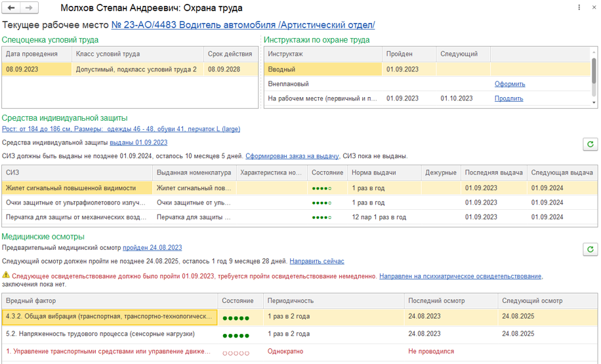This screenshot has width=601, height=364.
Task: Click Направить сейчас medical exam link
Action: click(x=317, y=261)
